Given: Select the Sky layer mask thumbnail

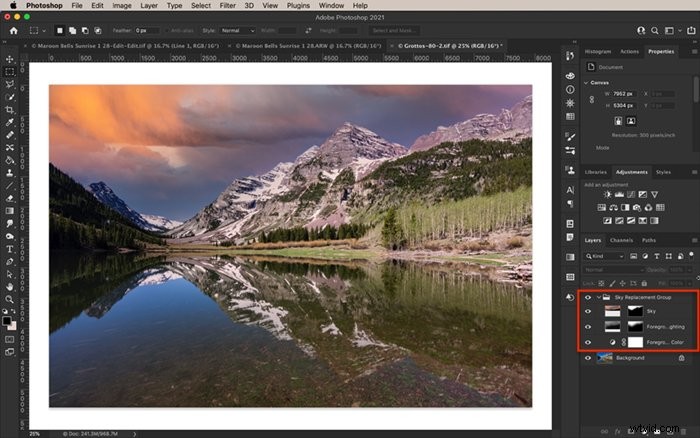Looking at the screenshot, I should coord(635,311).
